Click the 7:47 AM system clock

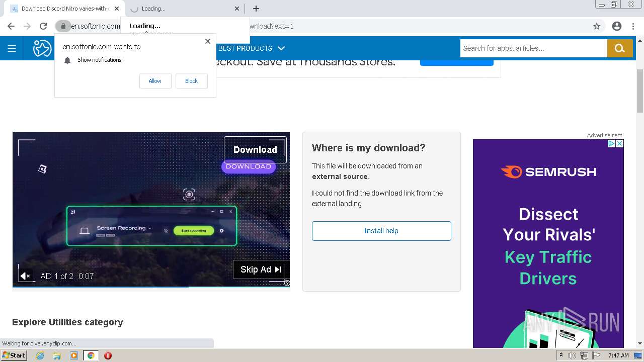(618, 355)
